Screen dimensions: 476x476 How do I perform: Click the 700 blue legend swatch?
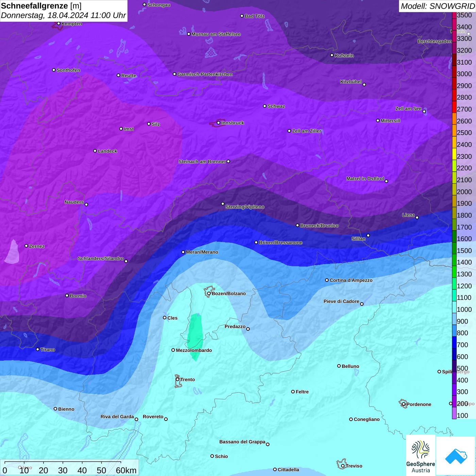point(454,342)
